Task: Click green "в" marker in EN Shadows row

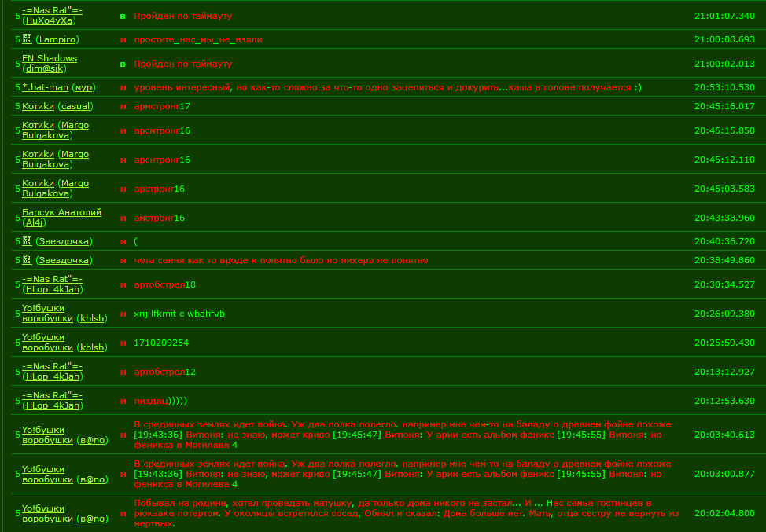Action: [x=123, y=64]
